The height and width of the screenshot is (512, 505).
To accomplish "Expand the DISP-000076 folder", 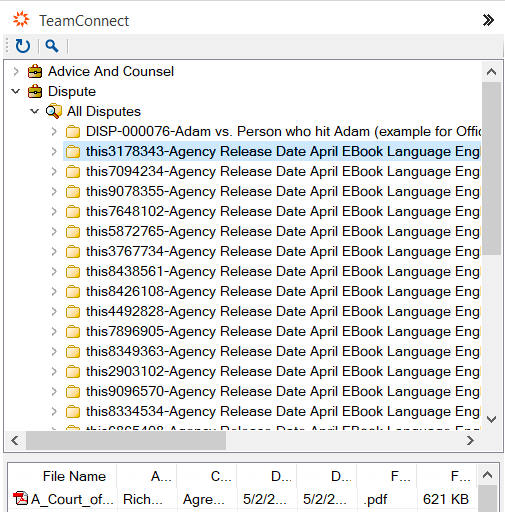I will point(54,131).
